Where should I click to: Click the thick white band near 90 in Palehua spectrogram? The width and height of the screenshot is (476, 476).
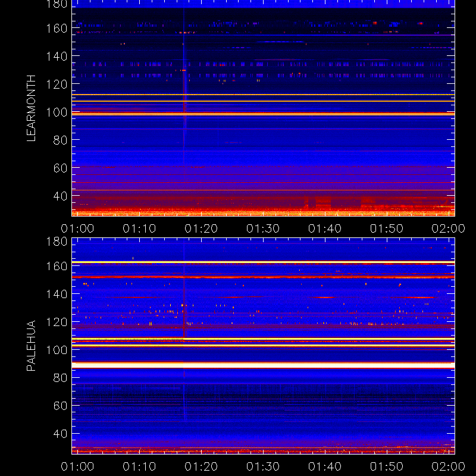point(263,365)
